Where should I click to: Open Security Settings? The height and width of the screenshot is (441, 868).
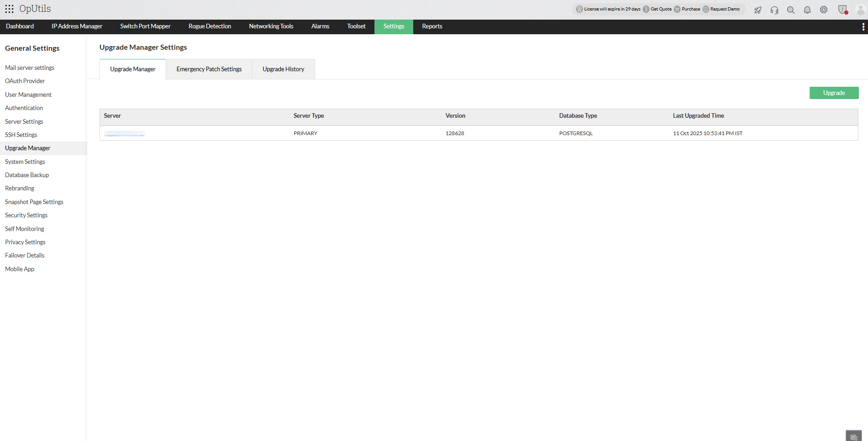(x=26, y=215)
